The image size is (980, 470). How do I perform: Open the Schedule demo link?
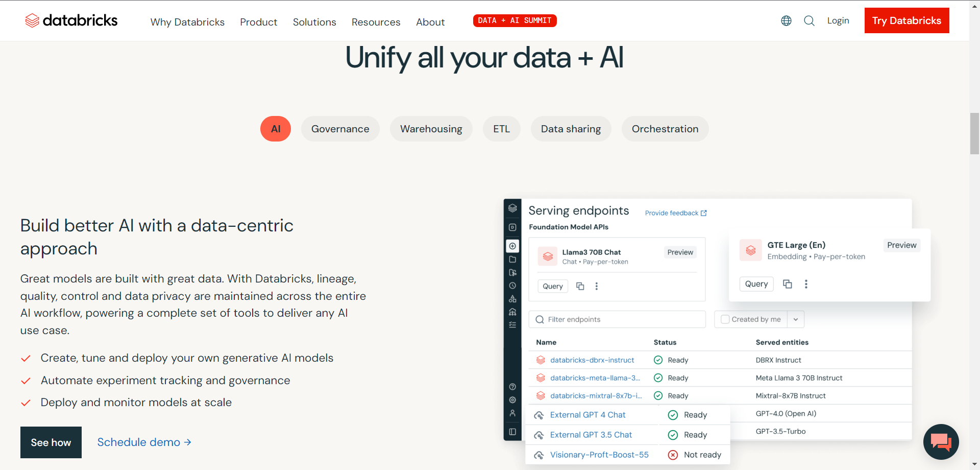144,442
